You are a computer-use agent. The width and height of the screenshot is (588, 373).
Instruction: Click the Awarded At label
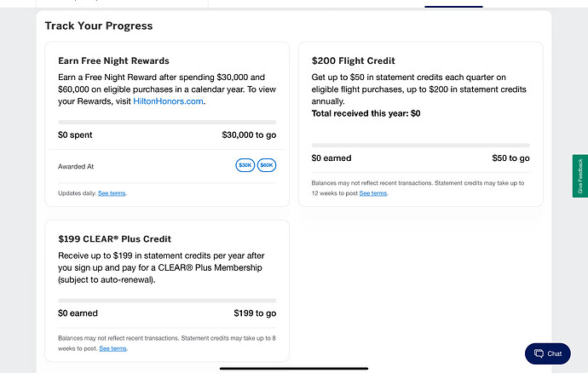pyautogui.click(x=76, y=166)
